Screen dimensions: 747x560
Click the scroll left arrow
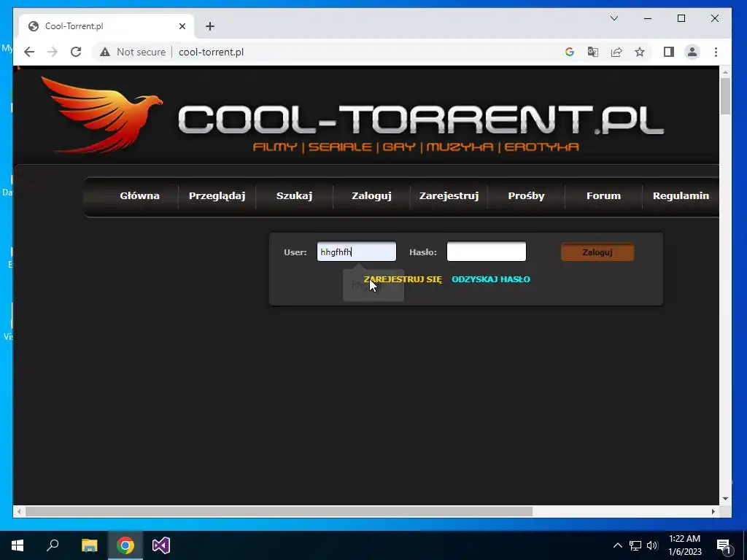(18, 511)
